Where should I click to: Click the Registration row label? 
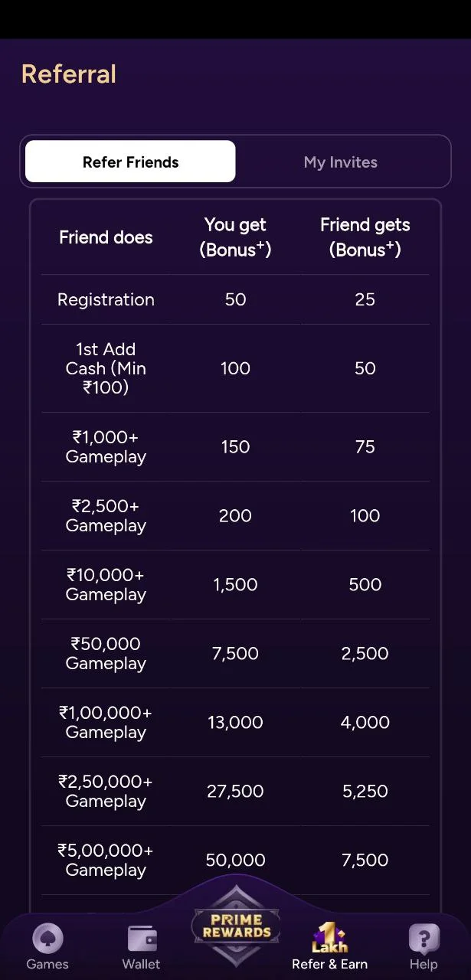(x=106, y=299)
